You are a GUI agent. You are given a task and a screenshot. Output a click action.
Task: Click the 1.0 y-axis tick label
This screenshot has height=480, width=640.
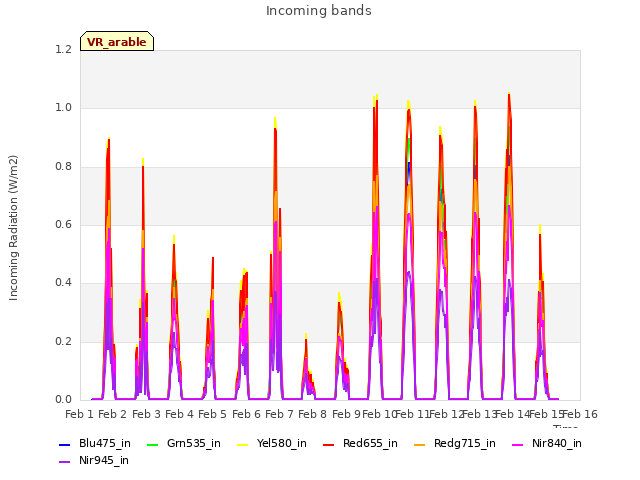63,108
